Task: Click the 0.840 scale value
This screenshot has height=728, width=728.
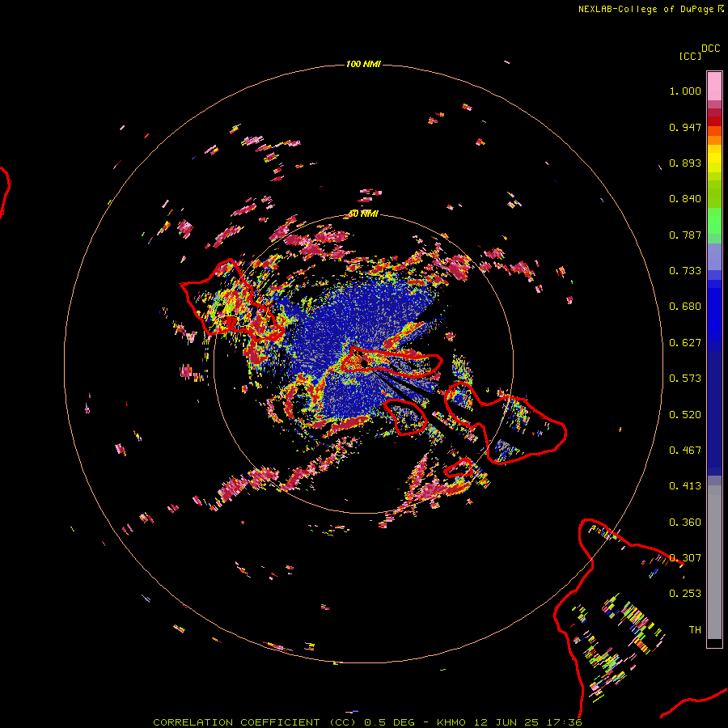Action: click(685, 199)
